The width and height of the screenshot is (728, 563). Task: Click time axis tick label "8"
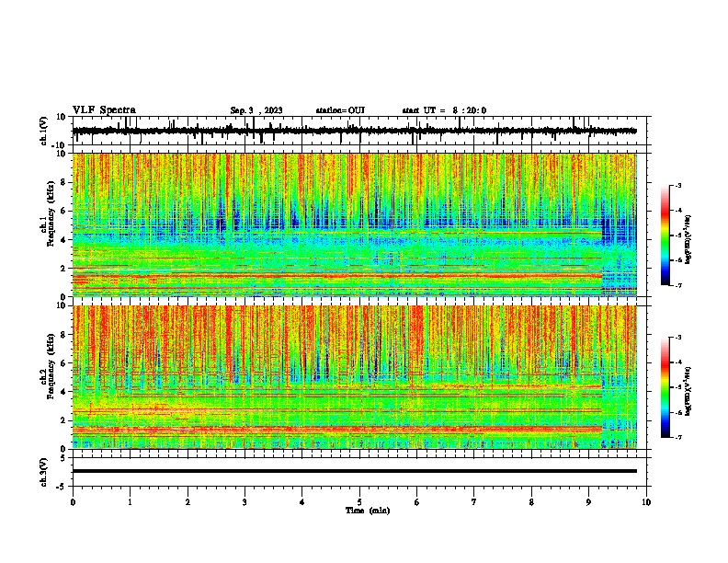pyautogui.click(x=531, y=502)
